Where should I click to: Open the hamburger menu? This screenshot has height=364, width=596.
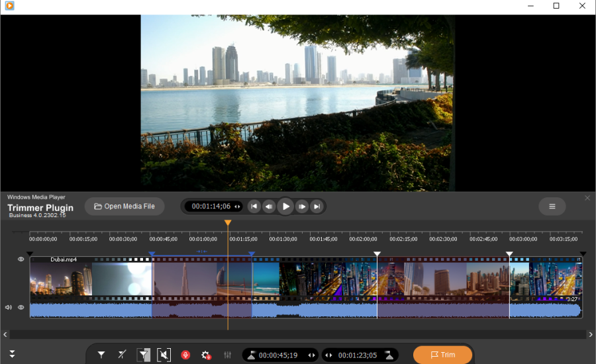[552, 206]
